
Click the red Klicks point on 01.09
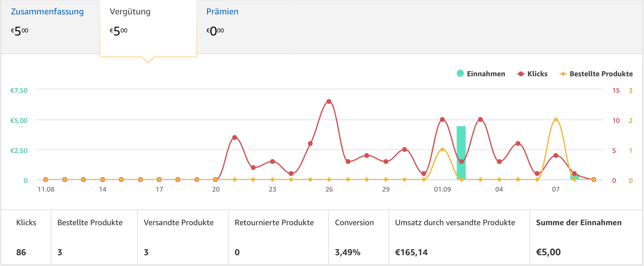[442, 120]
